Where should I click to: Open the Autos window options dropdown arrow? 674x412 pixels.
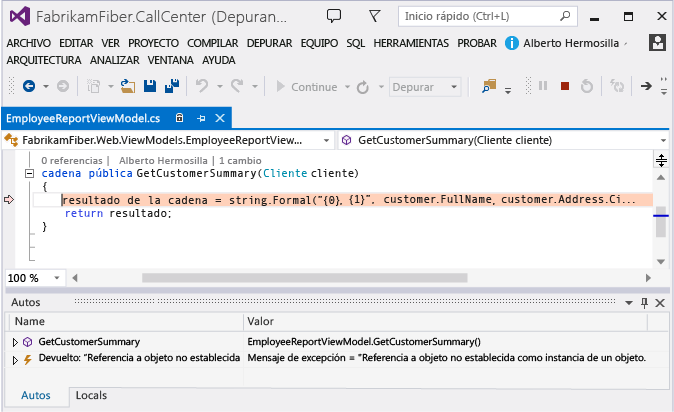point(628,303)
